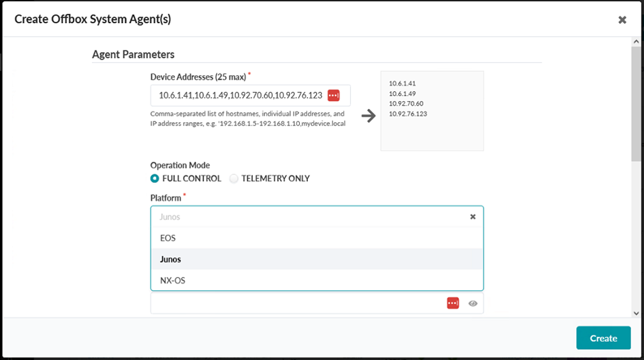Click the input field below the Platform list

coord(297,303)
